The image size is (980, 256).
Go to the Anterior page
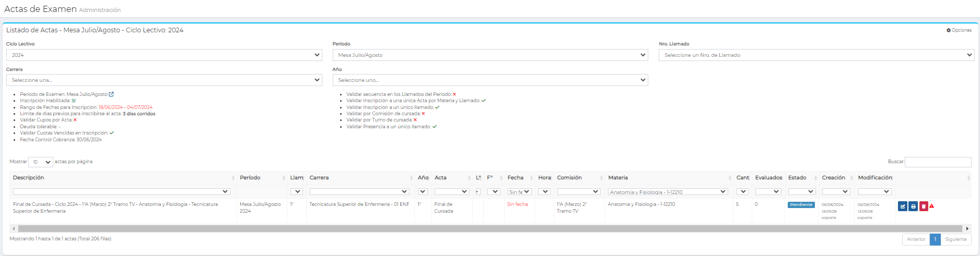(x=916, y=239)
